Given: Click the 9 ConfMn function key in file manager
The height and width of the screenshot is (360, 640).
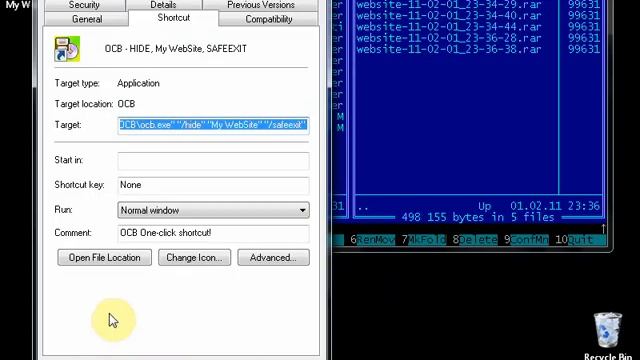Looking at the screenshot, I should coord(527,240).
